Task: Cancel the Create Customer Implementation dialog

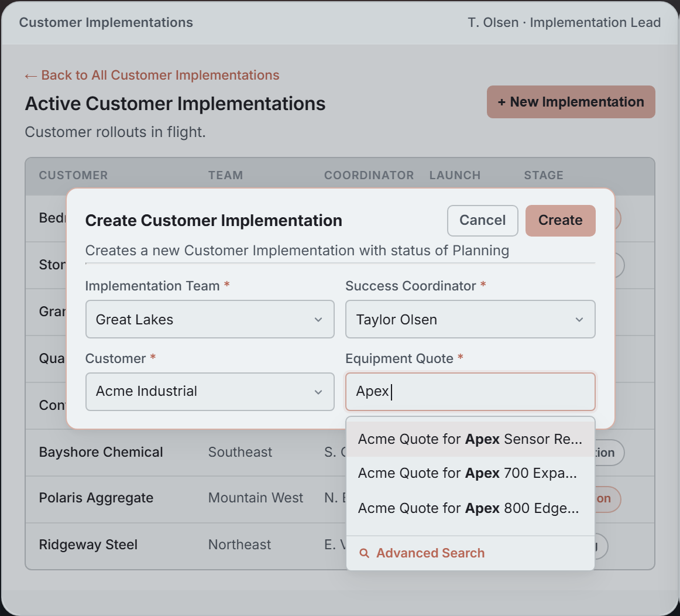Action: [483, 220]
